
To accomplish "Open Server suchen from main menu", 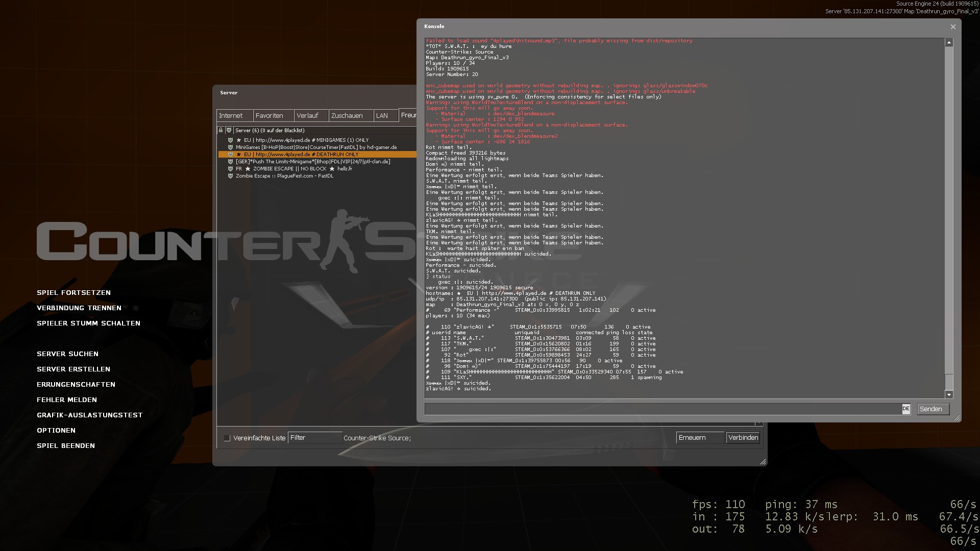I will click(67, 354).
